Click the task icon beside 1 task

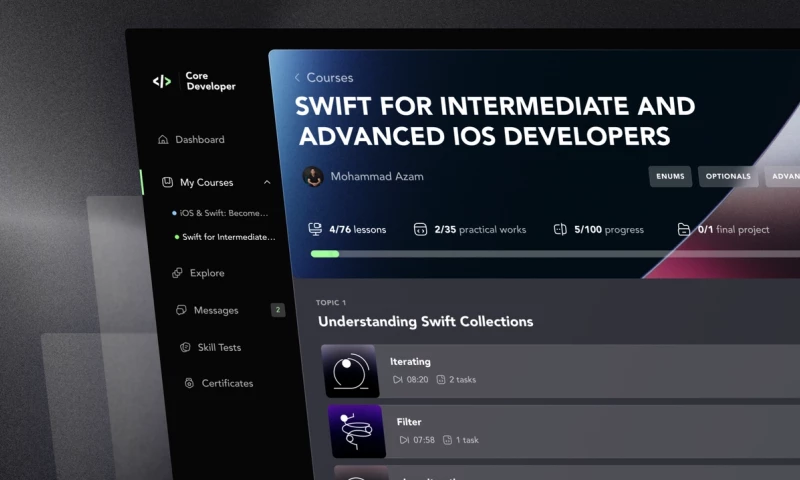pyautogui.click(x=447, y=440)
